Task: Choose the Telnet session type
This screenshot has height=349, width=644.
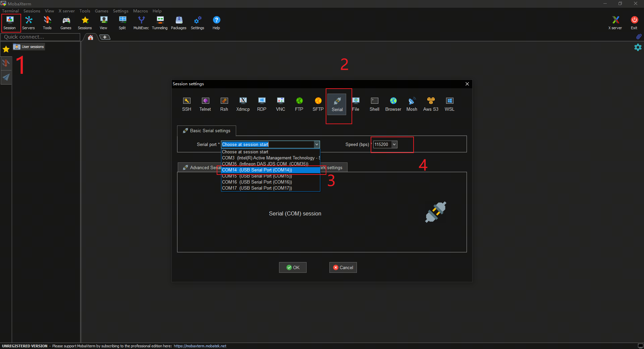Action: click(x=205, y=104)
